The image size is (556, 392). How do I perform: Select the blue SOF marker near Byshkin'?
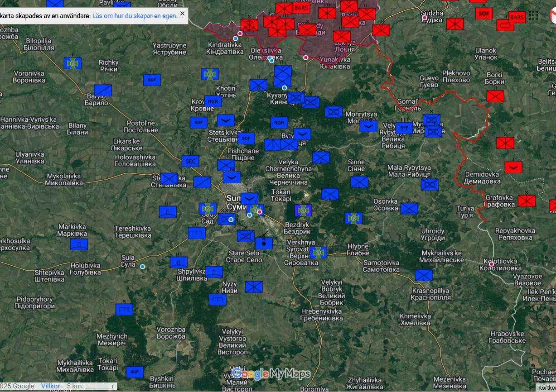(135, 372)
